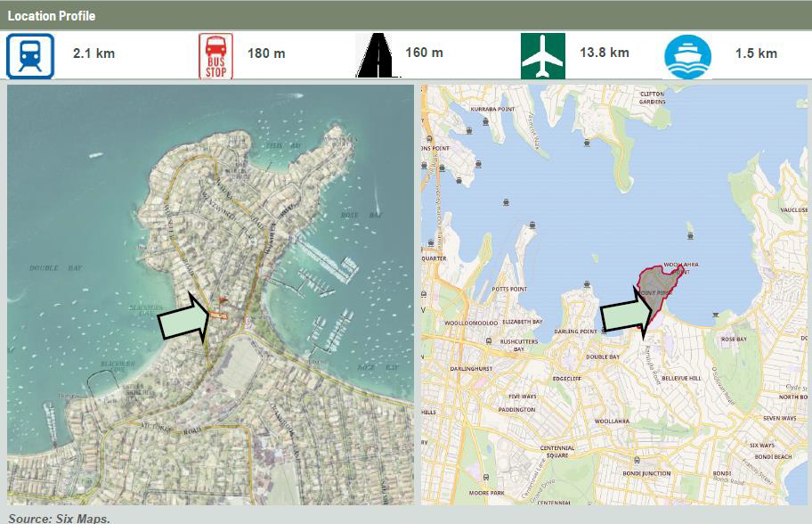Click the SIX WAYS map label
812x524 pixels.
pos(762,446)
